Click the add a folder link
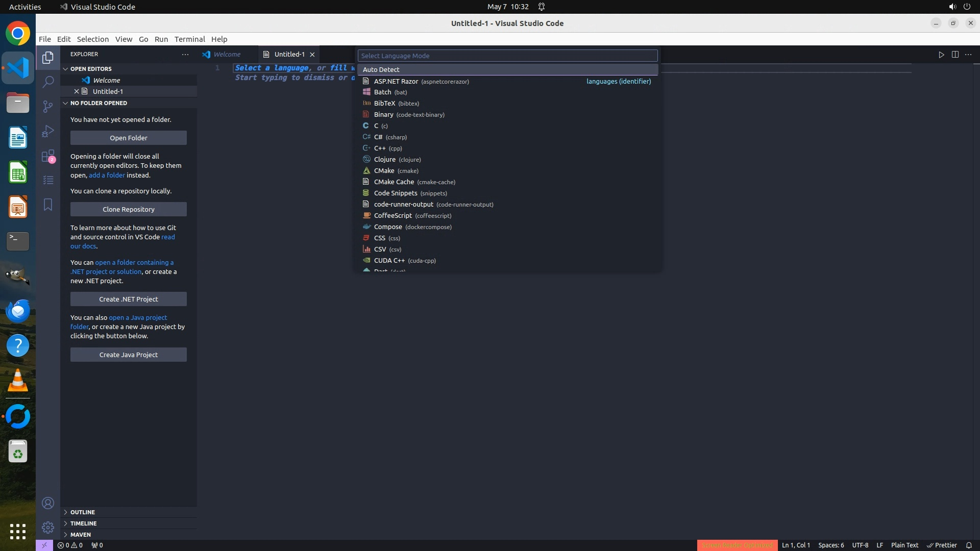The height and width of the screenshot is (551, 980). [107, 175]
